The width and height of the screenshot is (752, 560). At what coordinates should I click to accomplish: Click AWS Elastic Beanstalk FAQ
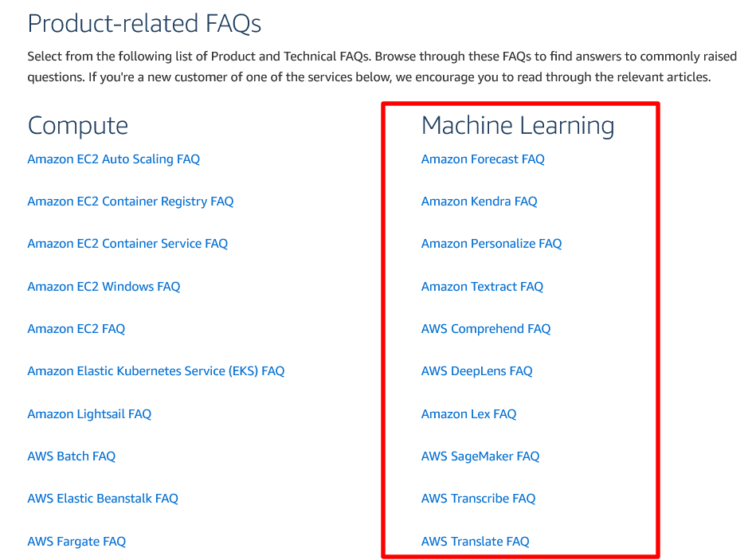pyautogui.click(x=103, y=499)
